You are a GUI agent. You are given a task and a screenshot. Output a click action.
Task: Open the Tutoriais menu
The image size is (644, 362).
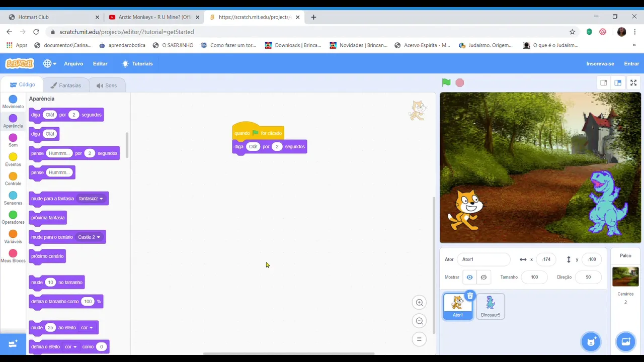click(137, 63)
